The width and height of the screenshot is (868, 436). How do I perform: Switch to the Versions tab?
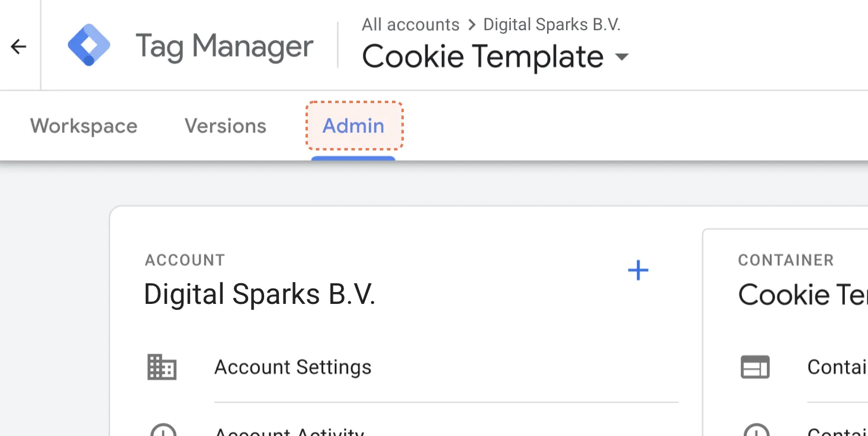pyautogui.click(x=226, y=126)
